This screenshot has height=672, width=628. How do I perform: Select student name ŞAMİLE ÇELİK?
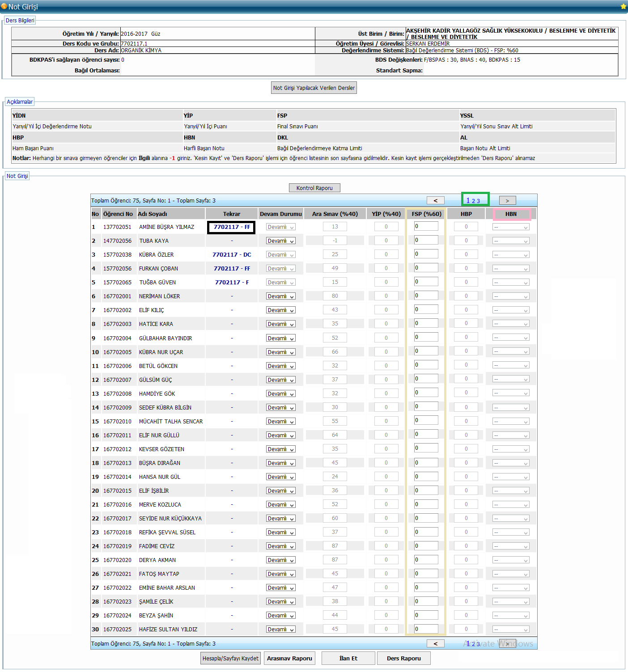[x=156, y=602]
